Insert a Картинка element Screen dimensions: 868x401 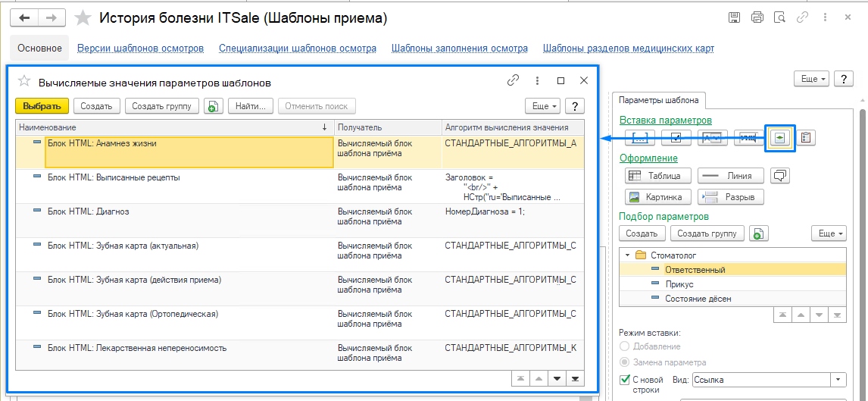[x=659, y=196]
